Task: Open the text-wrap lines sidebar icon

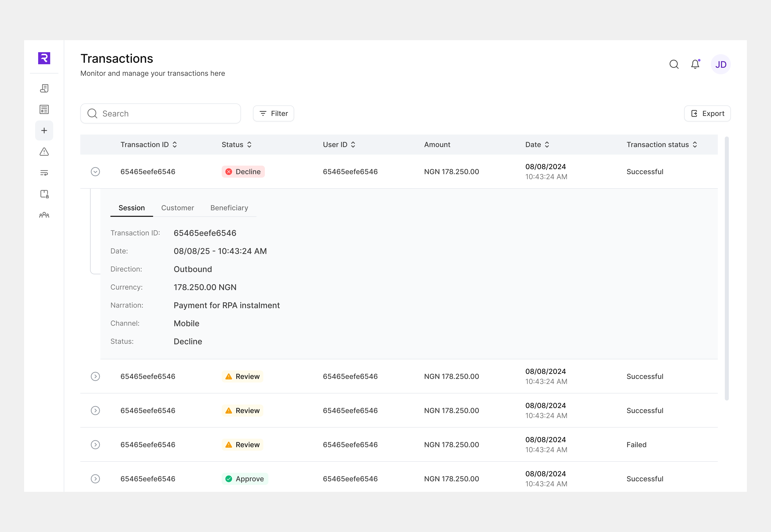Action: pos(44,173)
